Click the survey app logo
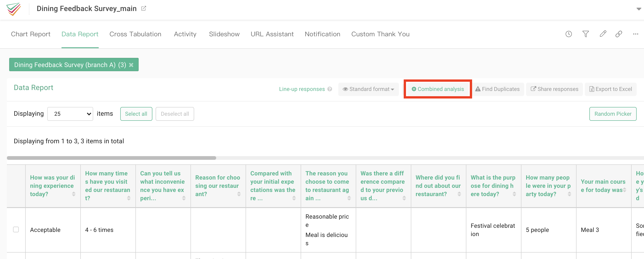 click(x=14, y=9)
